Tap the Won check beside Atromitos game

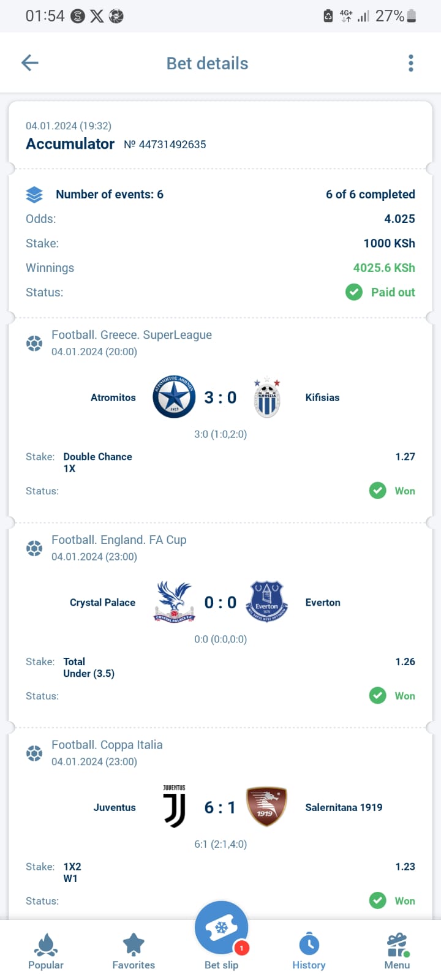click(x=378, y=491)
